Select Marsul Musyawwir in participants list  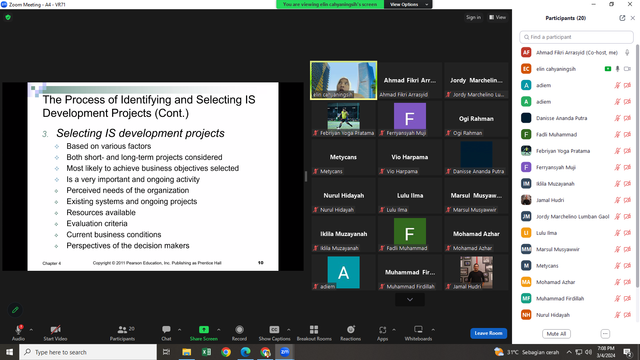click(x=576, y=249)
